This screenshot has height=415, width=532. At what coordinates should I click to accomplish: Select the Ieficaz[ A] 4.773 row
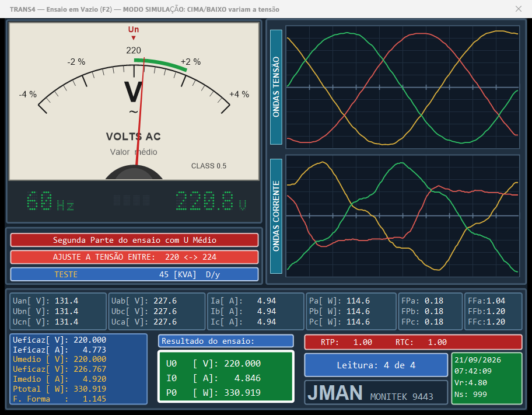click(60, 350)
